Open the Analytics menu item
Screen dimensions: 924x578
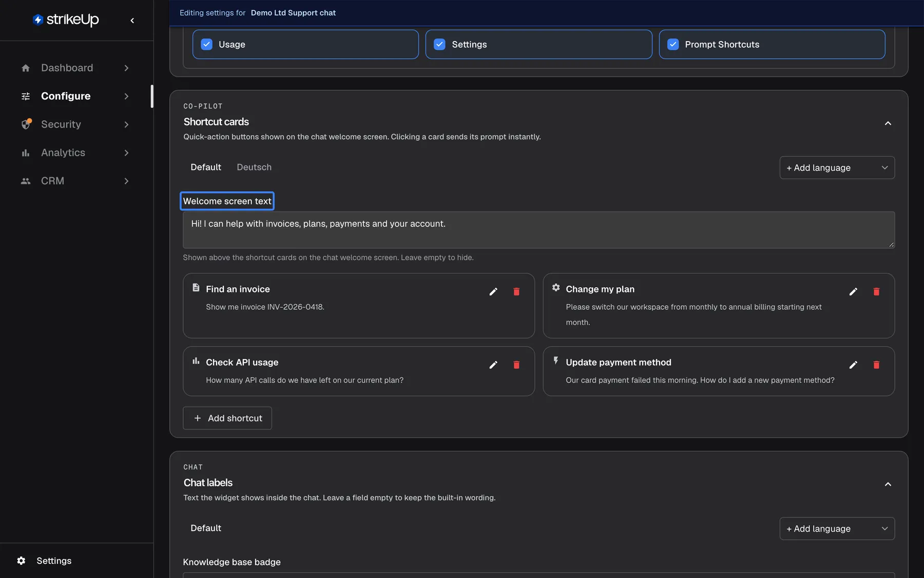[x=76, y=153]
